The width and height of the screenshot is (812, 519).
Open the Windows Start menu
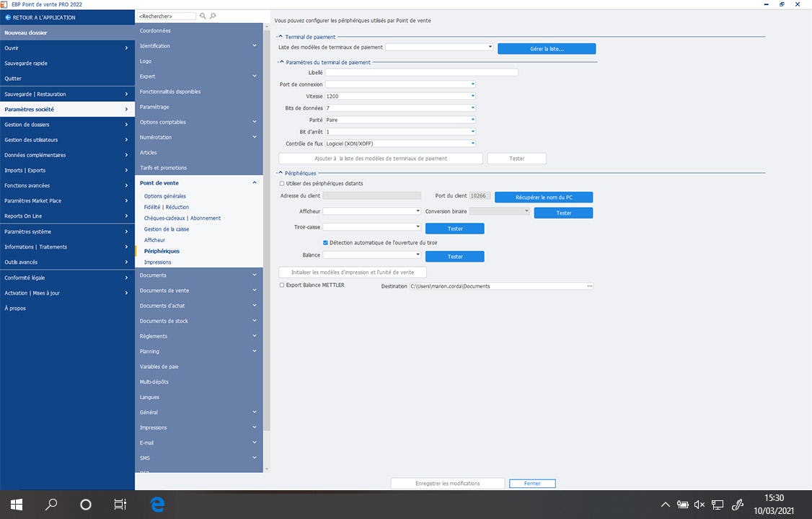coord(15,504)
